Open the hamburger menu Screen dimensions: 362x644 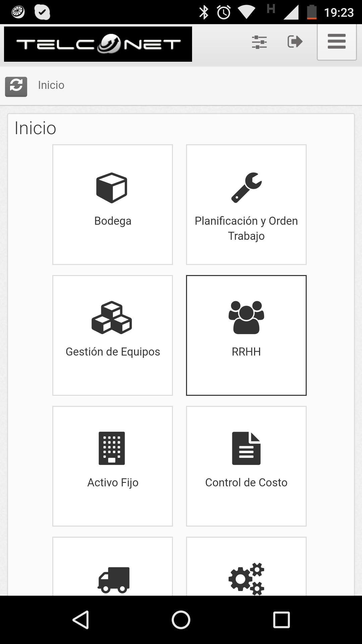(337, 42)
